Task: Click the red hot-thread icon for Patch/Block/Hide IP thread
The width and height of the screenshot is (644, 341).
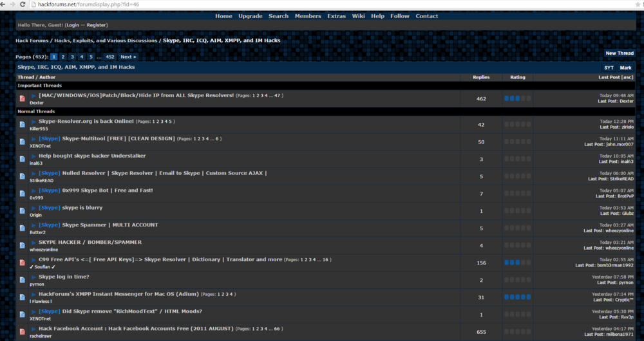Action: pyautogui.click(x=22, y=98)
